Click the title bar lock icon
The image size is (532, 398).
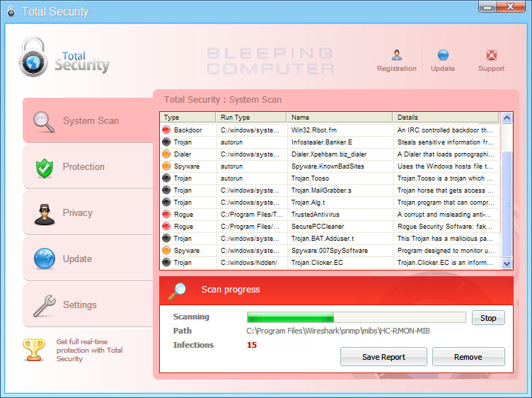[11, 11]
